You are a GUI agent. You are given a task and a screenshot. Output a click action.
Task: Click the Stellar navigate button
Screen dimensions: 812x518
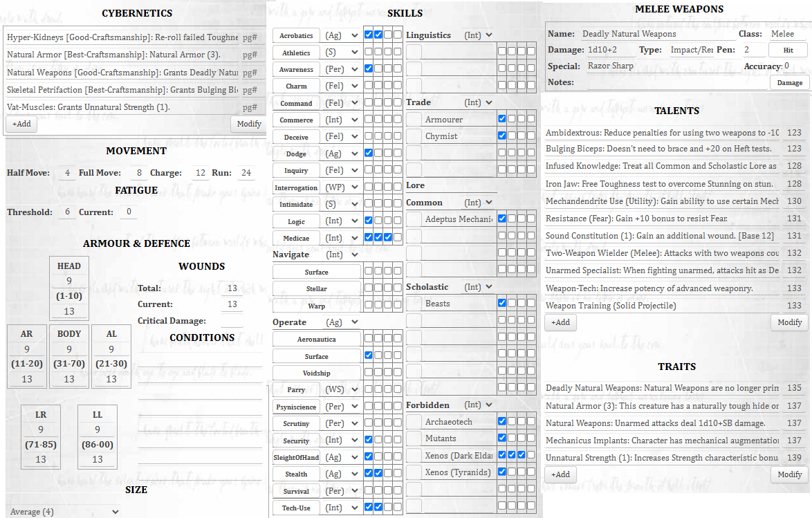tap(316, 289)
